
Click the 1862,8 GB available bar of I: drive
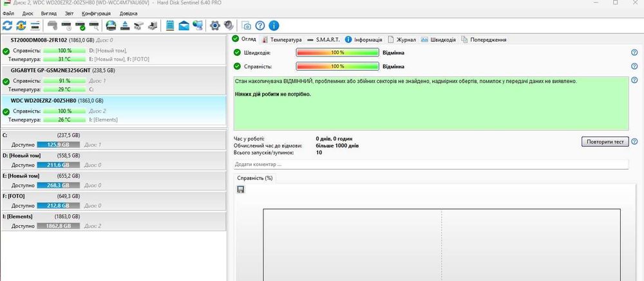tap(59, 226)
